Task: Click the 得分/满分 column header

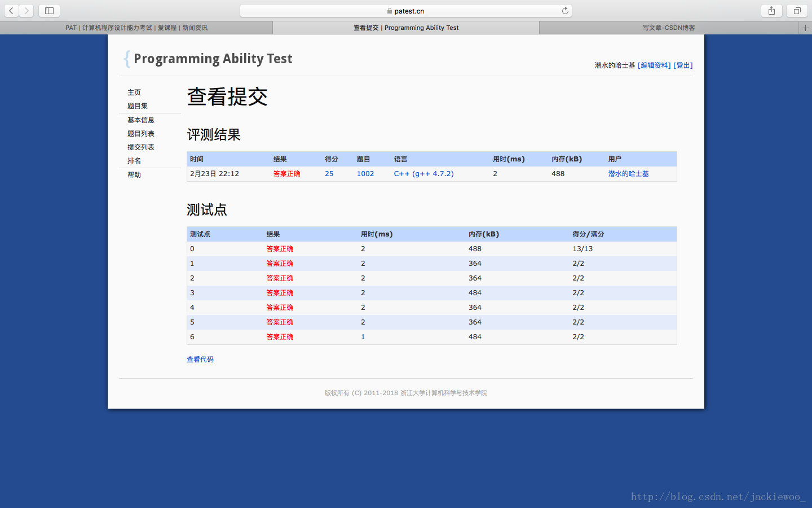Action: [589, 234]
